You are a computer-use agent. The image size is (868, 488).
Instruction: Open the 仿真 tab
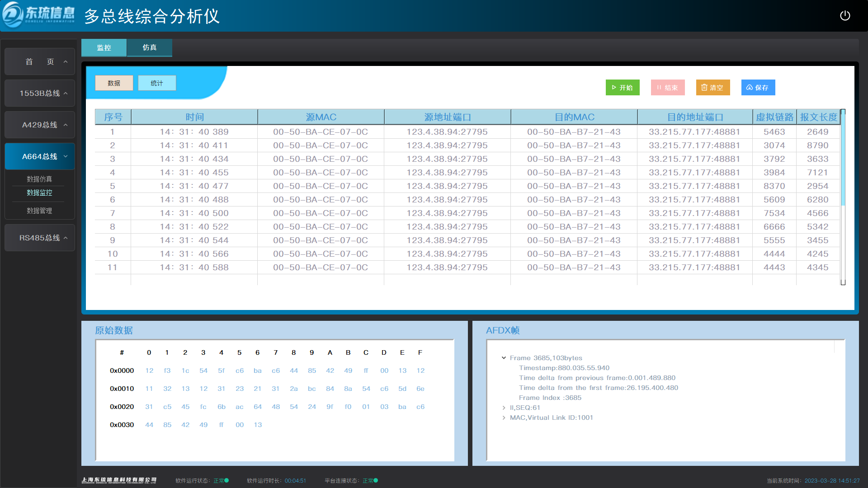coord(149,47)
